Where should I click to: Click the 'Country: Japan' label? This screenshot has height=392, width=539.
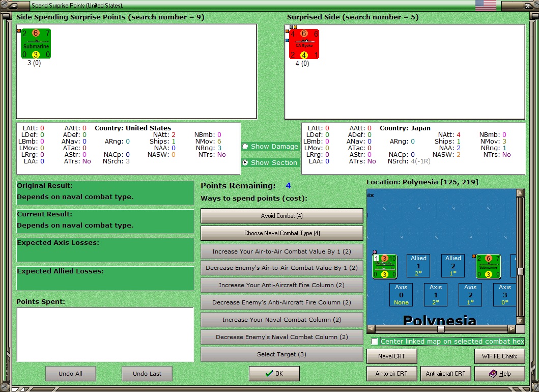tap(405, 128)
